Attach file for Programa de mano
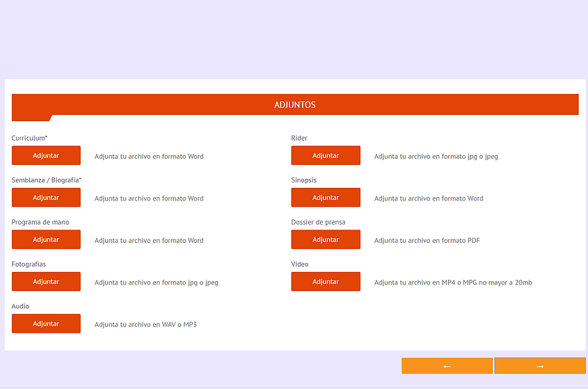The width and height of the screenshot is (588, 389). [46, 239]
